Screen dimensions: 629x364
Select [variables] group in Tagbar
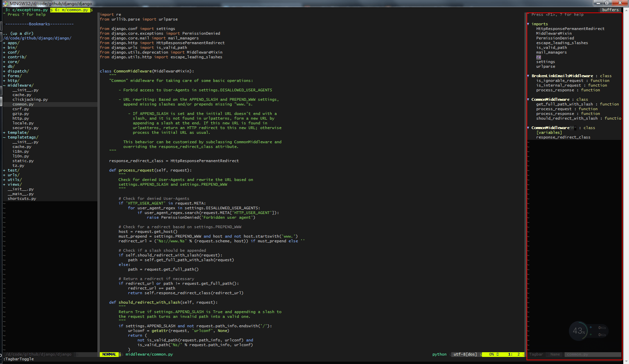coord(549,132)
